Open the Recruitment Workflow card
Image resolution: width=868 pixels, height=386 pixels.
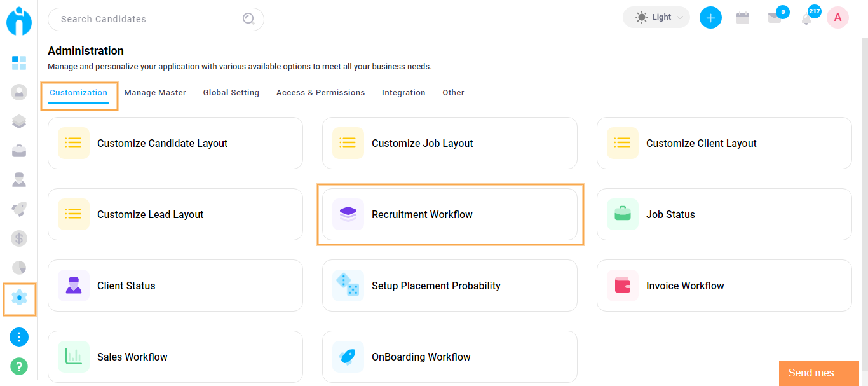coord(449,214)
